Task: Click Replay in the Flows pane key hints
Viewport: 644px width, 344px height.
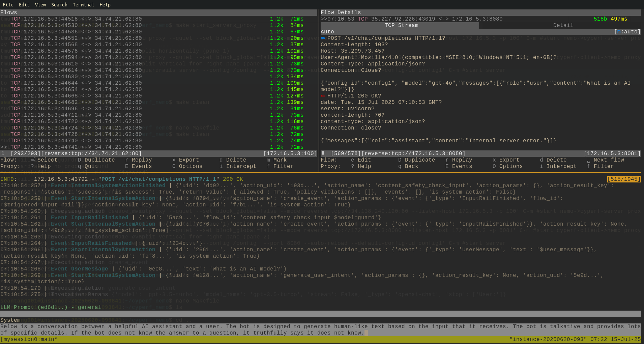Action: pyautogui.click(x=141, y=160)
